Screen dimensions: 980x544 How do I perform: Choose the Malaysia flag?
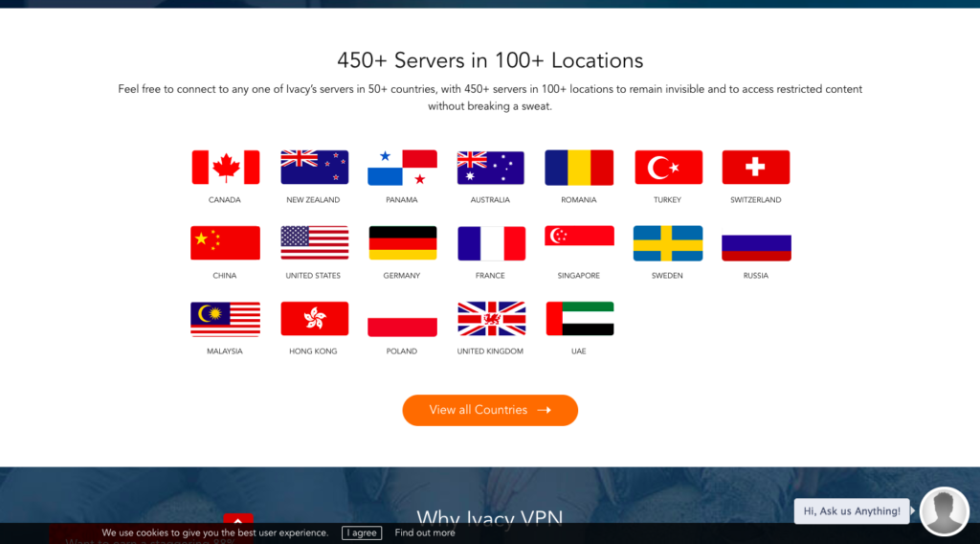tap(226, 319)
